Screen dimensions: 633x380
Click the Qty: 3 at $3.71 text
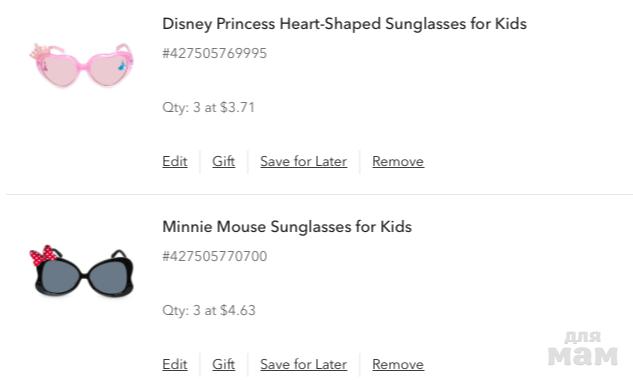(x=209, y=107)
